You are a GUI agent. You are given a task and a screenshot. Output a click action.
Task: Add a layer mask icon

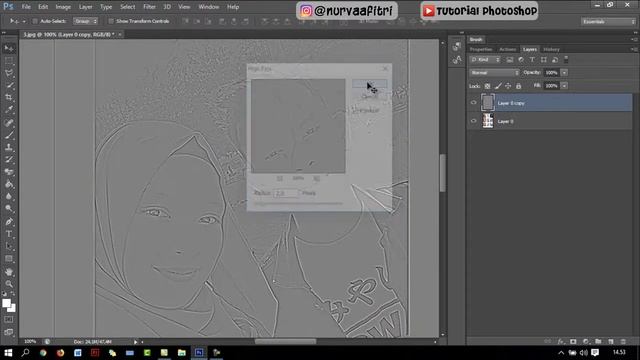(573, 341)
